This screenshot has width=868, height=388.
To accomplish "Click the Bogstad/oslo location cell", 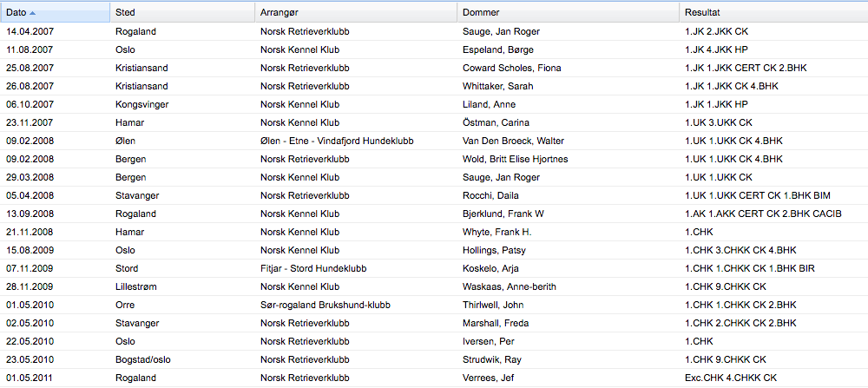I will [182, 360].
